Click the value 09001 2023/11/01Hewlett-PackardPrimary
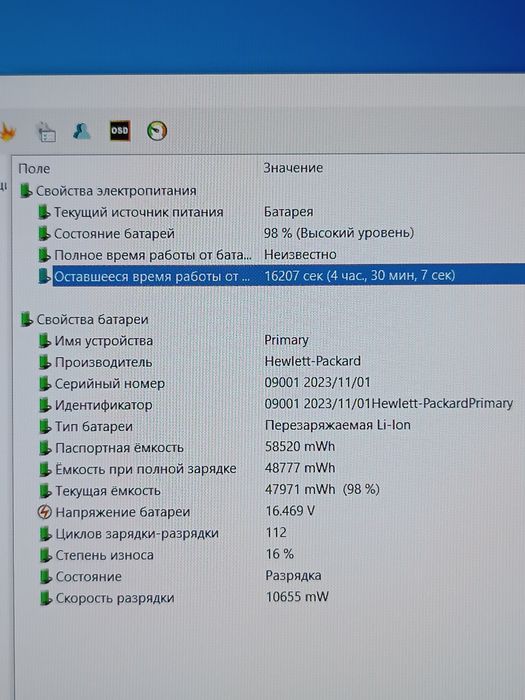The height and width of the screenshot is (700, 525). tap(388, 404)
